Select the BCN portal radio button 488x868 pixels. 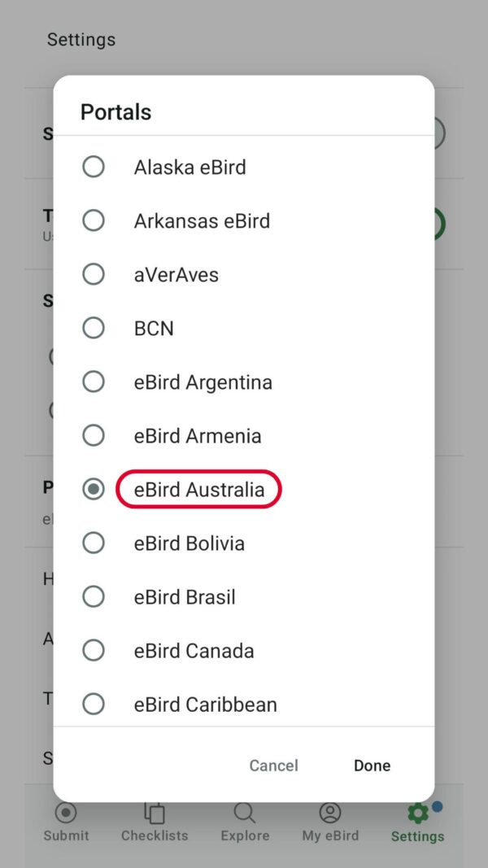click(x=94, y=328)
